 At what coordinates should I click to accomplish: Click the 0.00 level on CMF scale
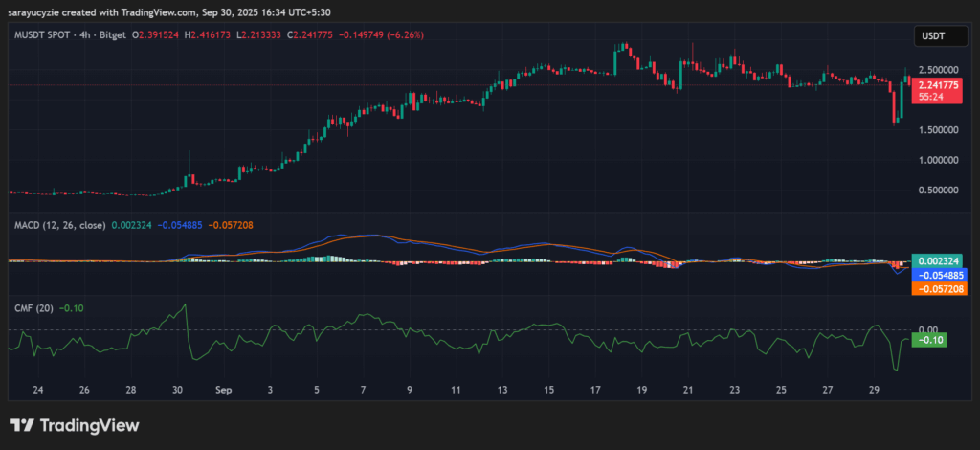tap(930, 329)
